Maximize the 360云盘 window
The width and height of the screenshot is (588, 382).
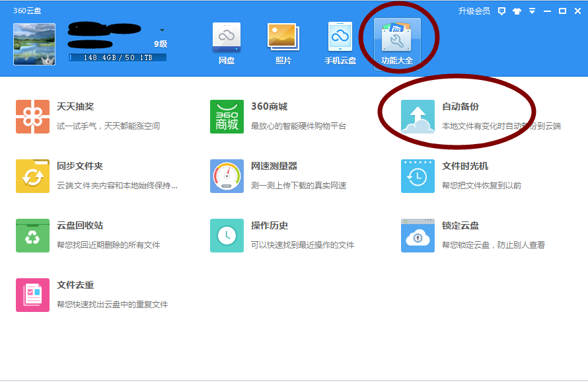coord(562,11)
